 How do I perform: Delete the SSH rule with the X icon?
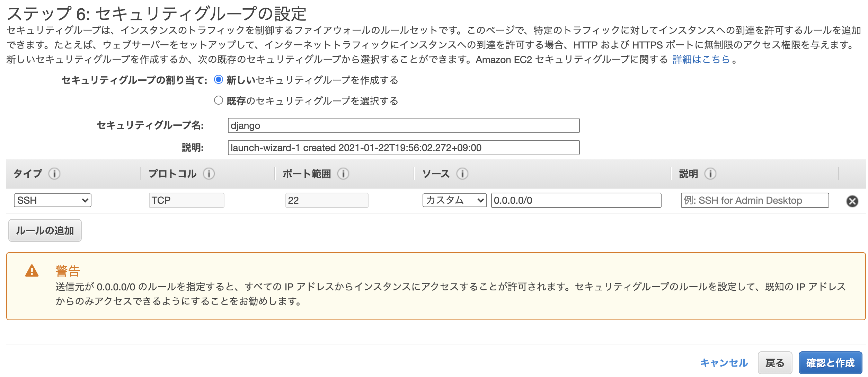pos(852,200)
